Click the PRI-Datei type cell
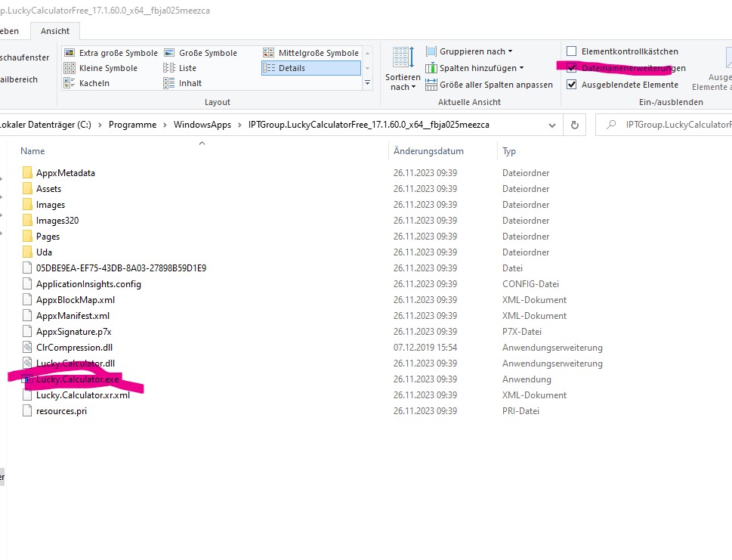 coord(520,411)
